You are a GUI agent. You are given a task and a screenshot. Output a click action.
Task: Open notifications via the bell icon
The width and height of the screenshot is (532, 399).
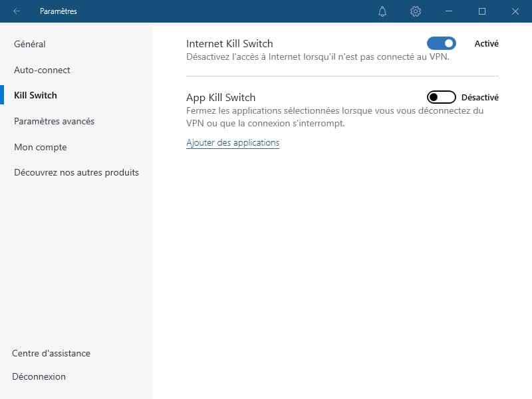tap(382, 11)
